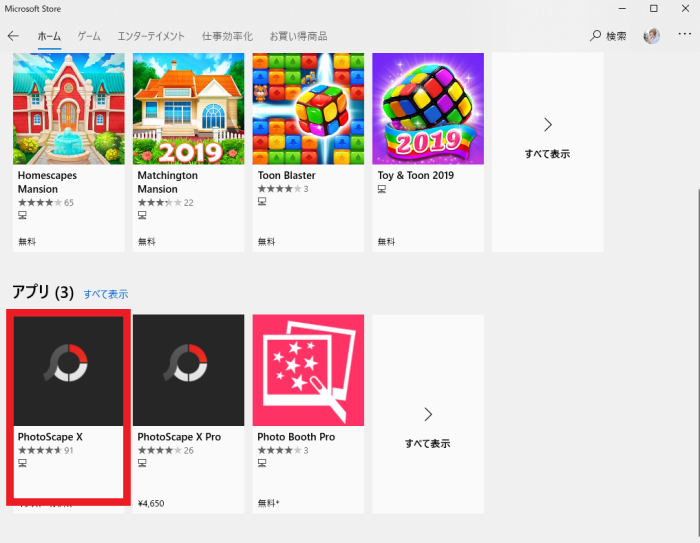Click the Photo Booth Pro title text
The height and width of the screenshot is (543, 700).
click(x=296, y=437)
